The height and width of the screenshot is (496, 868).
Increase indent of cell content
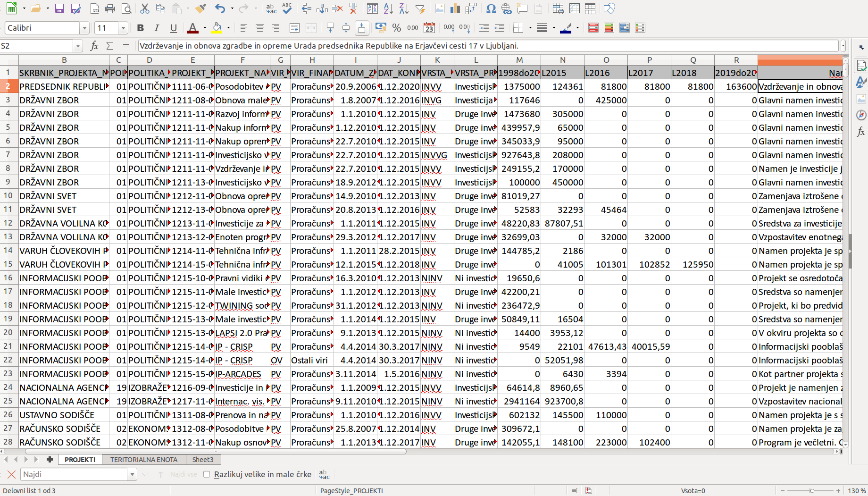point(484,28)
